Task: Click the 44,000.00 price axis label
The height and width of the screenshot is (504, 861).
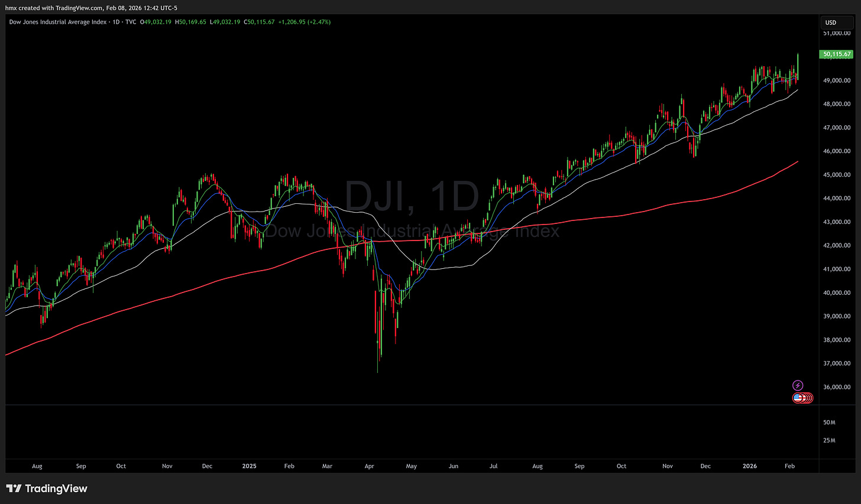Action: point(837,199)
